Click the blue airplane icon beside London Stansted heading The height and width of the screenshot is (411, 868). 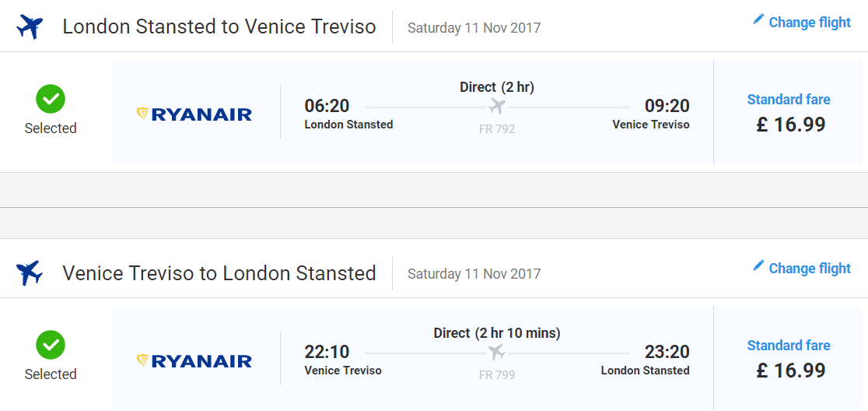[30, 26]
